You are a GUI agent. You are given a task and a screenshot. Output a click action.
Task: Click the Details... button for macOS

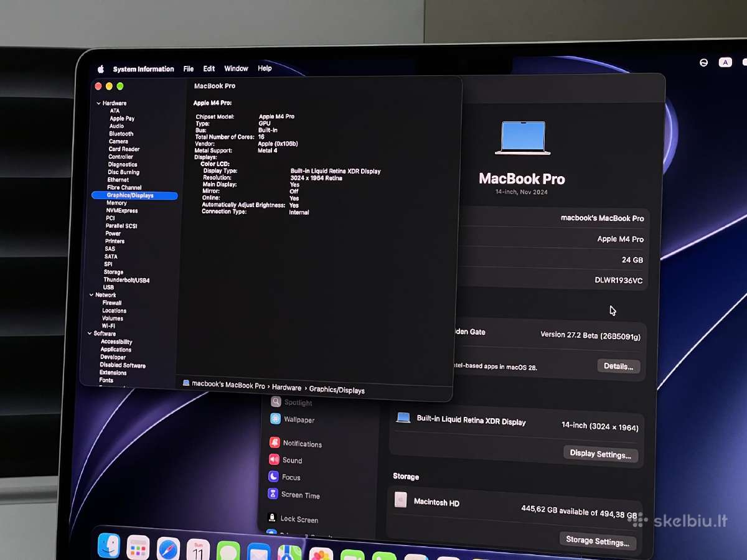tap(618, 366)
